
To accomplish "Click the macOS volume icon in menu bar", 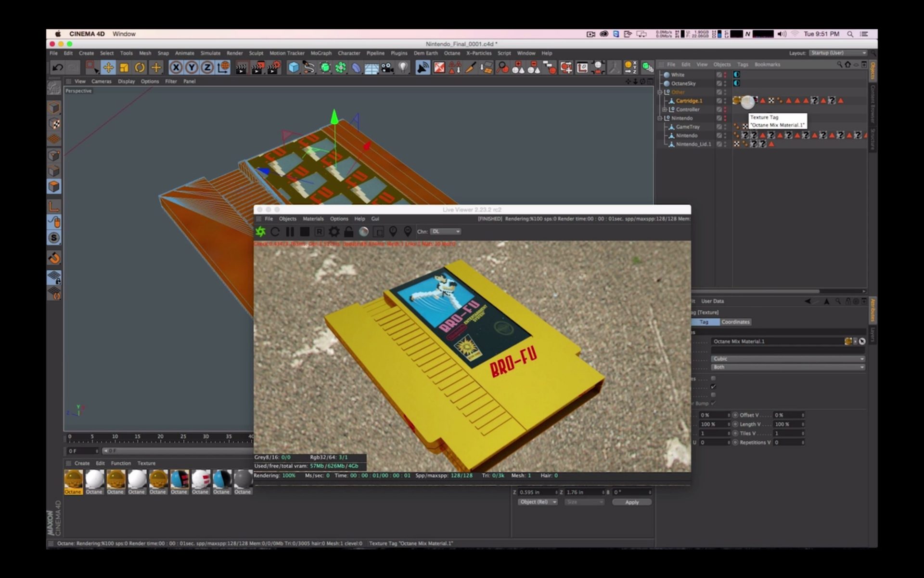I will pos(782,34).
